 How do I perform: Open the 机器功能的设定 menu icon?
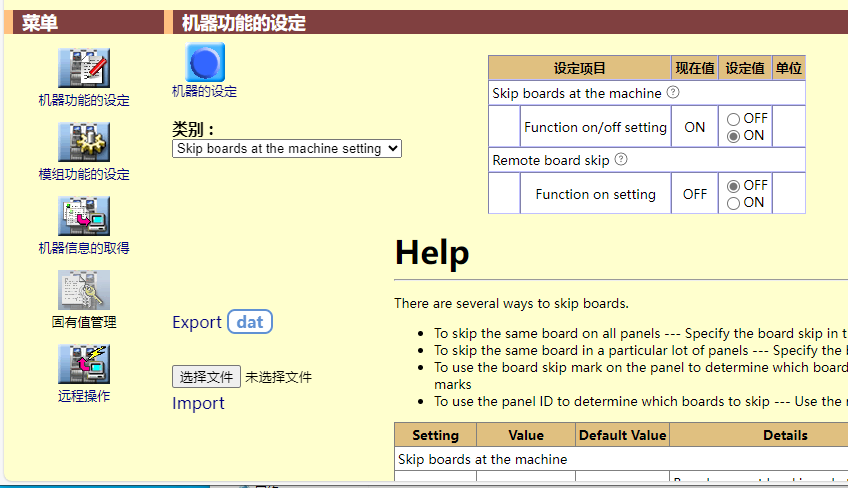(x=84, y=68)
